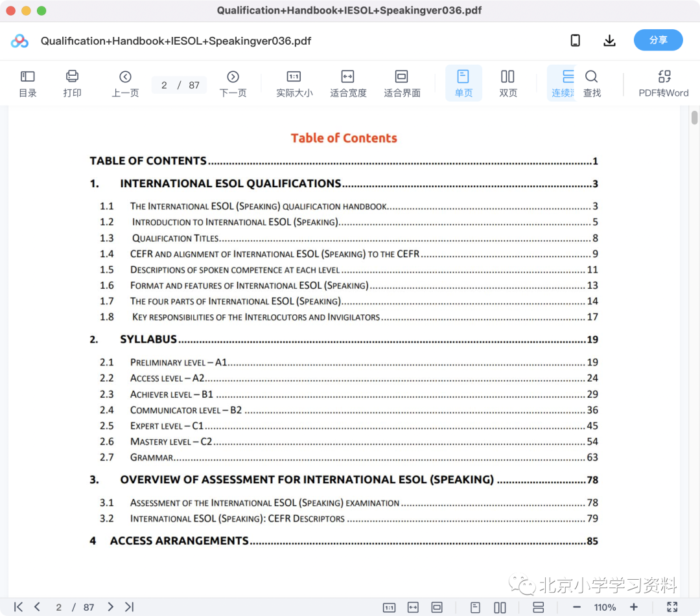Screen dimensions: 700x616
Task: Click the vertical scrollbar thumb
Action: (x=694, y=118)
